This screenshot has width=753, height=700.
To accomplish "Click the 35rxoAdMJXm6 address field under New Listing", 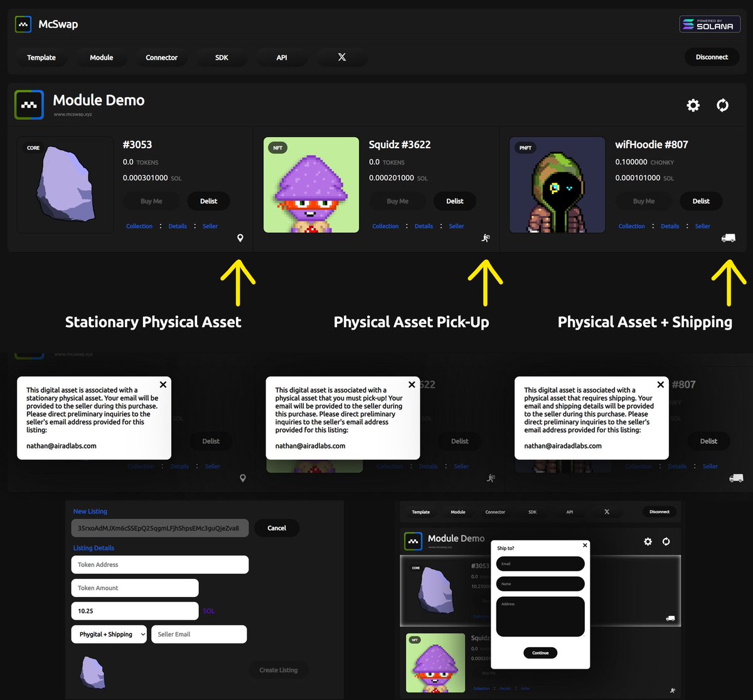I will 160,528.
